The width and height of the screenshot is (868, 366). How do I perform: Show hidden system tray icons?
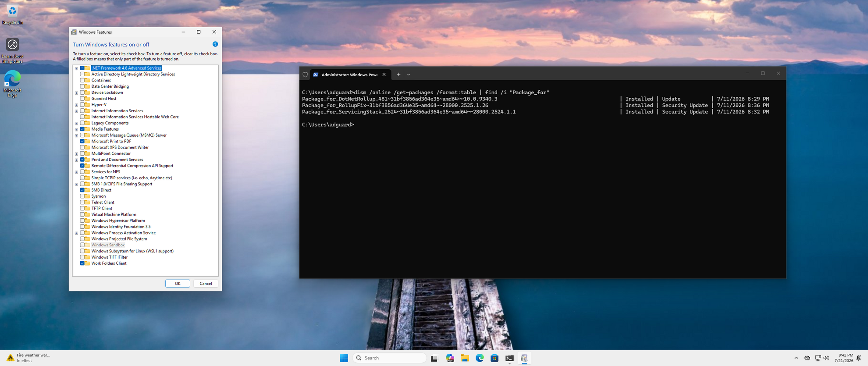[x=796, y=358]
